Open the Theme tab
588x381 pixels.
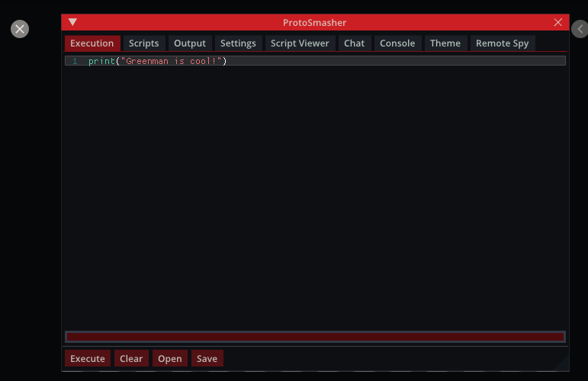click(x=445, y=43)
